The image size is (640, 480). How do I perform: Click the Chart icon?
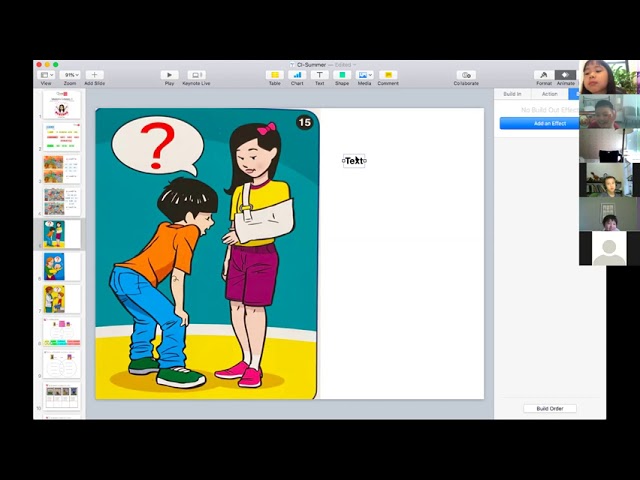(297, 75)
